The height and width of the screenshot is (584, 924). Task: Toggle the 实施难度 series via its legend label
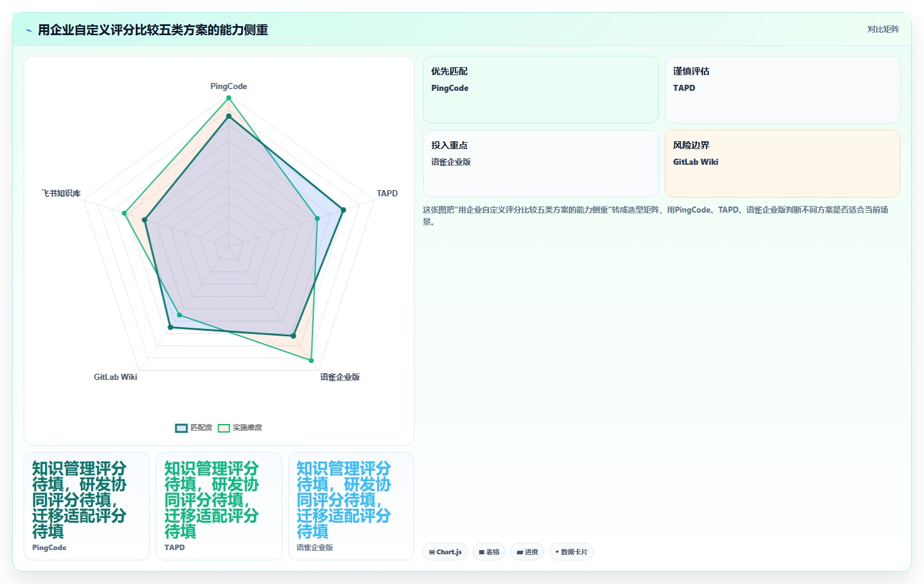click(247, 428)
